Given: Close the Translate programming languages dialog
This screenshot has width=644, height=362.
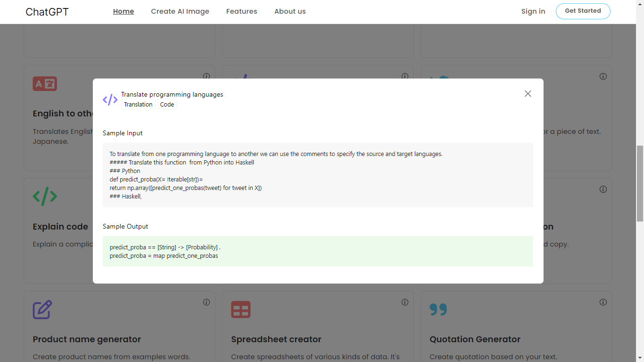Looking at the screenshot, I should tap(528, 93).
